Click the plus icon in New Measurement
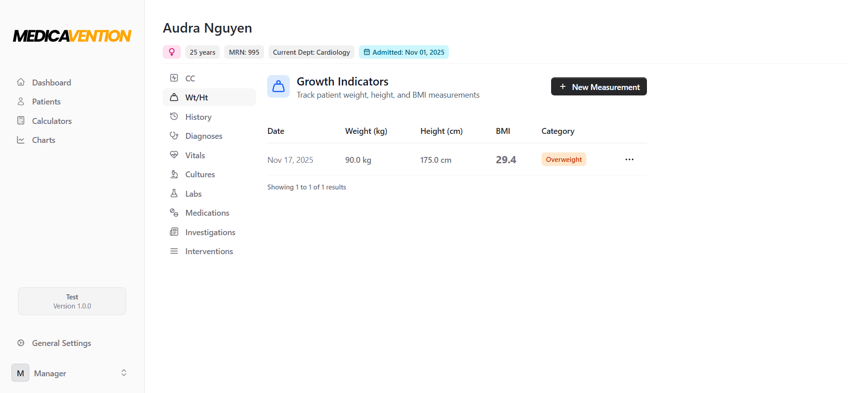This screenshot has width=868, height=393. 563,86
